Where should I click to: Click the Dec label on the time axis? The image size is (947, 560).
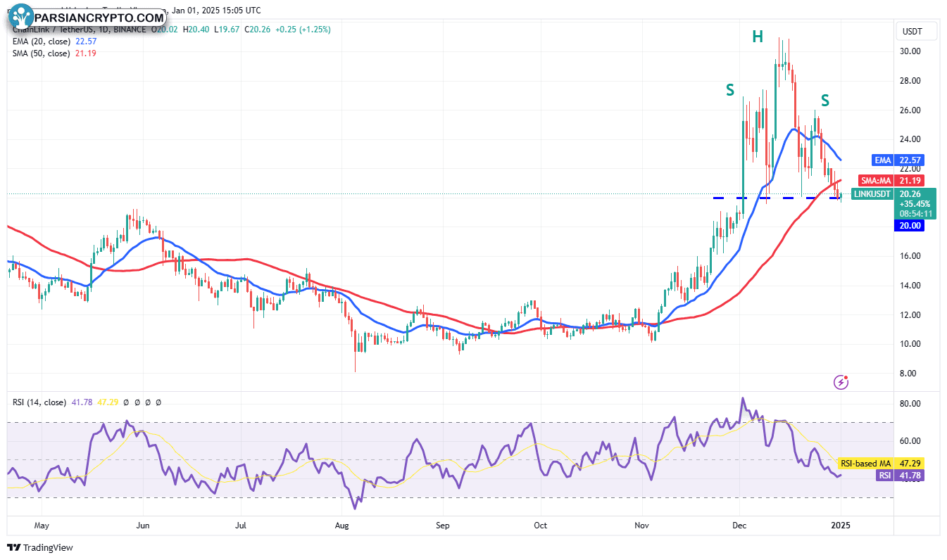pos(740,525)
